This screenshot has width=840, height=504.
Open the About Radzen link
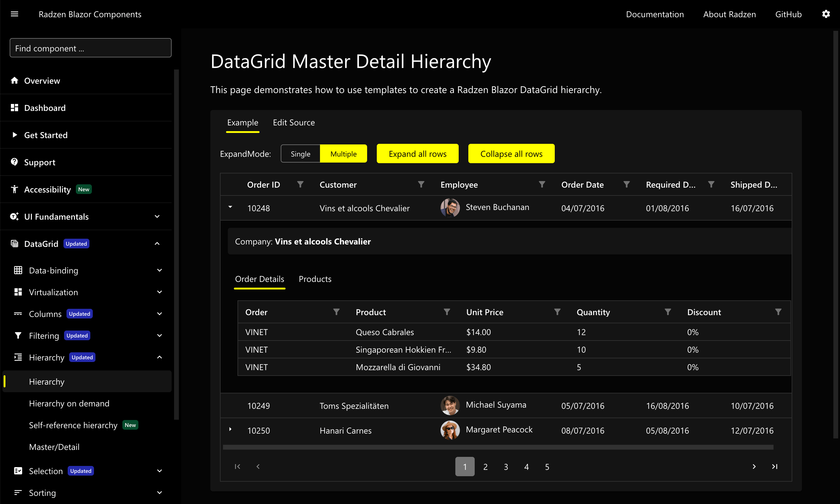click(729, 14)
